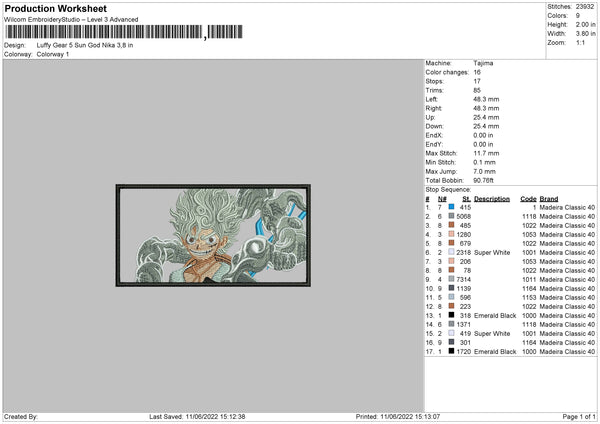
Task: Select Emerald Black description in stop 17
Action: pos(495,351)
